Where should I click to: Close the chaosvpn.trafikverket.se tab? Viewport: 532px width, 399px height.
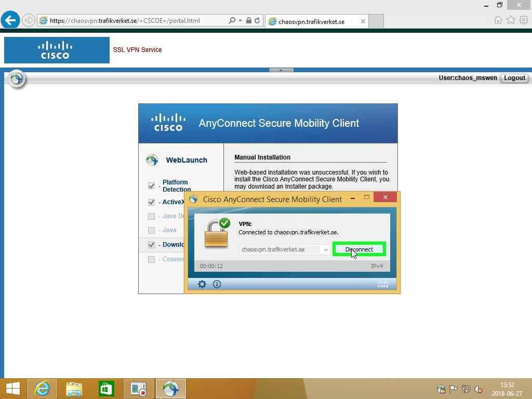(363, 21)
